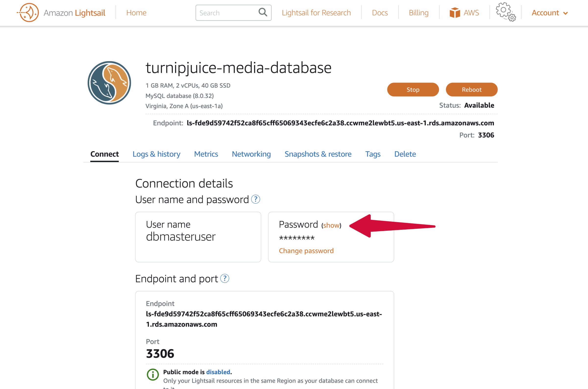Screen dimensions: 588x389
Task: Open the Billing page link
Action: pyautogui.click(x=418, y=13)
